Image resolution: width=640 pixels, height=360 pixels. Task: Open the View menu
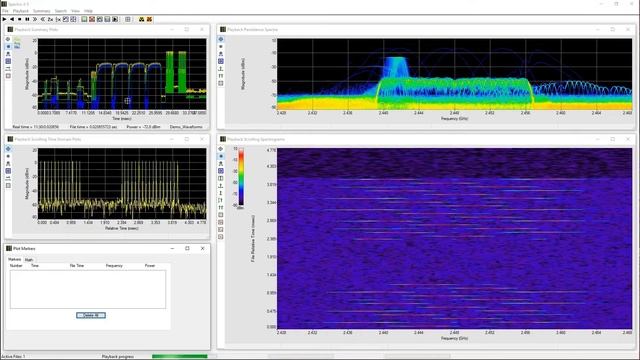[76, 11]
